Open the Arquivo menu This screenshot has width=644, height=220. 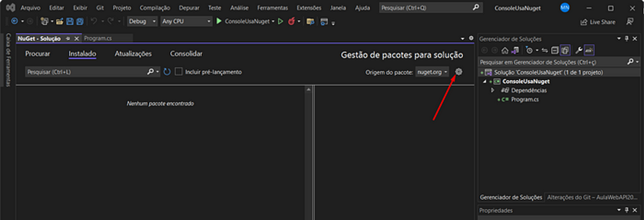(31, 8)
